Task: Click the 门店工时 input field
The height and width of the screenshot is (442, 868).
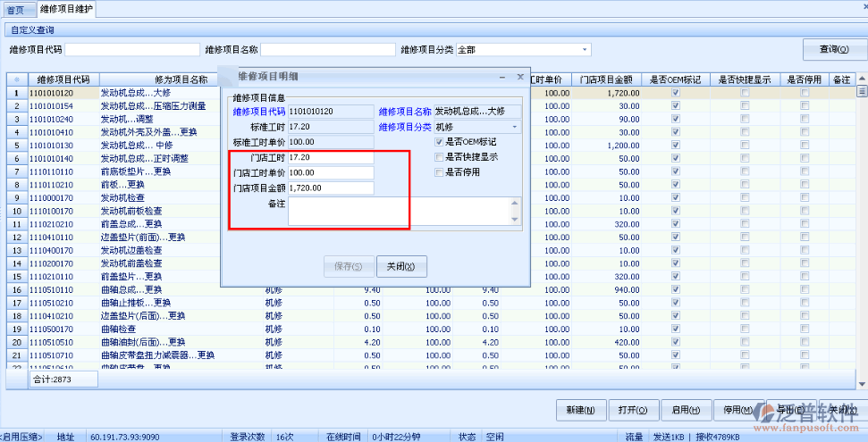Action: (x=330, y=157)
